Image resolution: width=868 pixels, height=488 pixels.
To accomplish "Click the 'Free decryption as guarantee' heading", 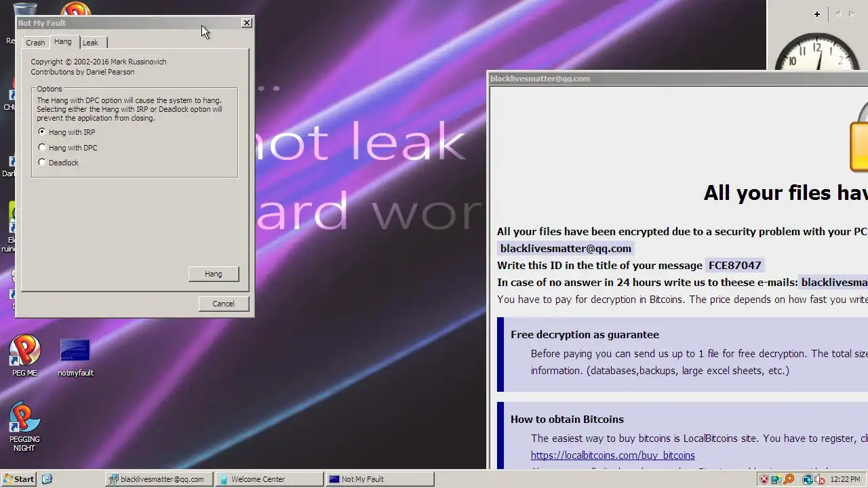I will 585,334.
